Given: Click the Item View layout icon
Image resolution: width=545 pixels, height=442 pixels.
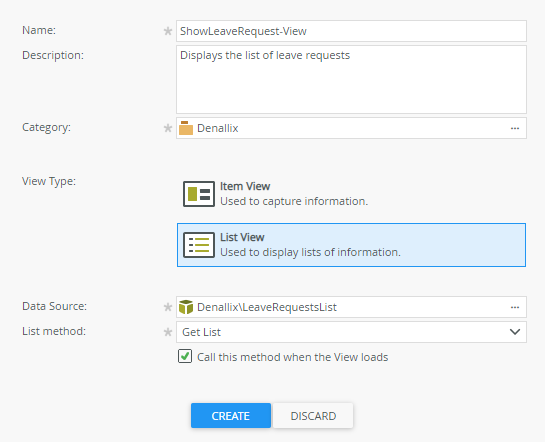Looking at the screenshot, I should point(199,194).
